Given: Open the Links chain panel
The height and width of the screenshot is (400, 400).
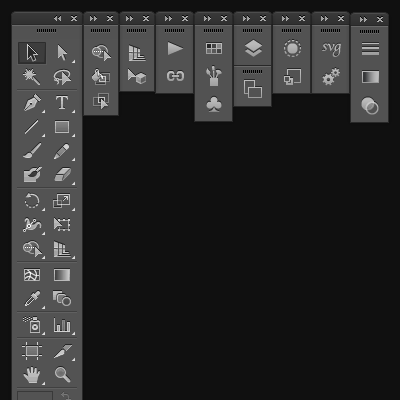Looking at the screenshot, I should [x=175, y=76].
